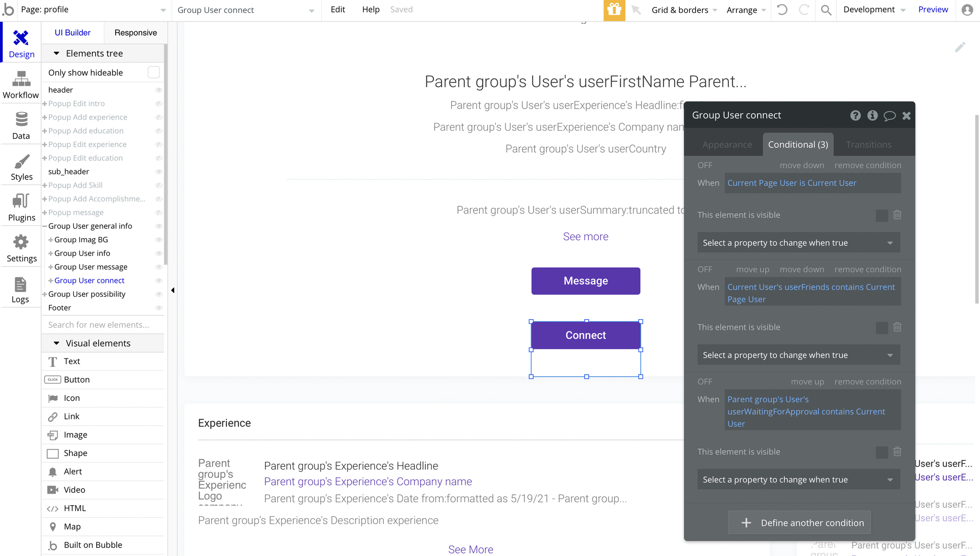The image size is (980, 556).
Task: Toggle visibility eye for Group User message
Action: click(159, 267)
